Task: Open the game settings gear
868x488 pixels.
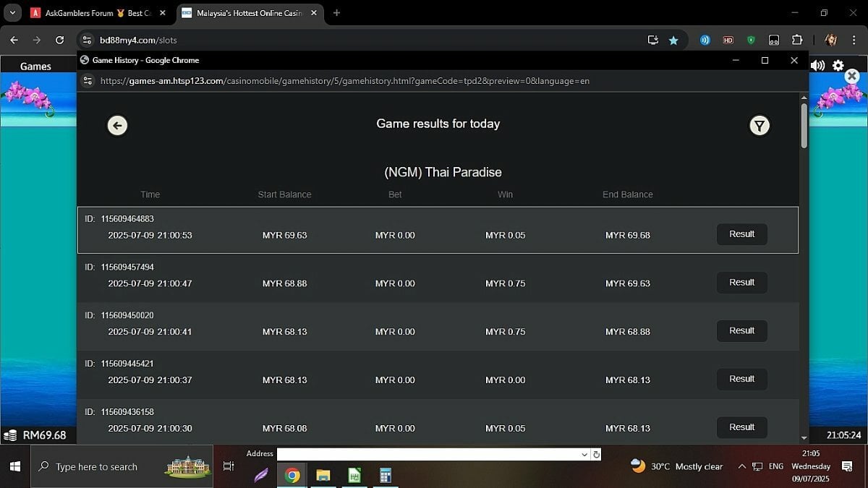Action: coord(838,66)
